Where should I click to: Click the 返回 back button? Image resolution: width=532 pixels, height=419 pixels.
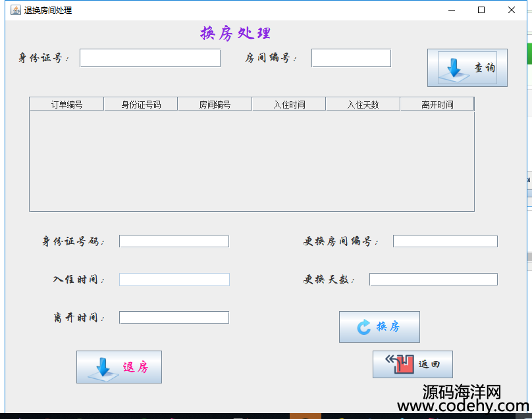[x=413, y=364]
